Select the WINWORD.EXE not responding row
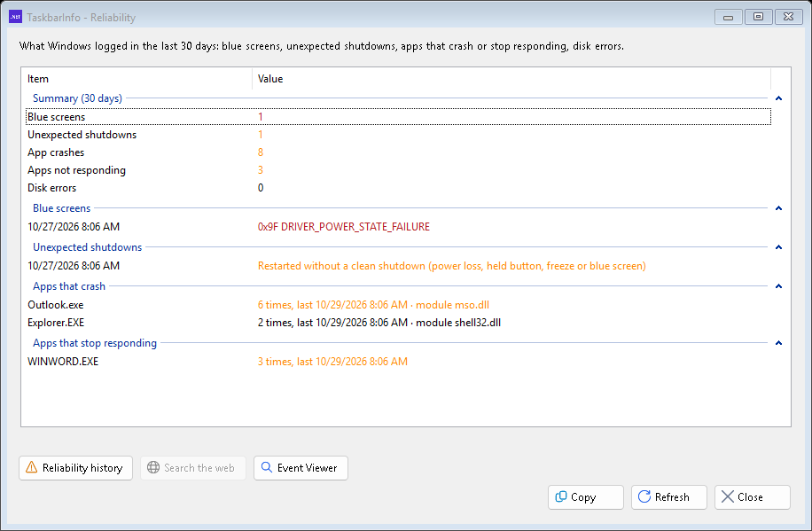The image size is (812, 531). [398, 362]
